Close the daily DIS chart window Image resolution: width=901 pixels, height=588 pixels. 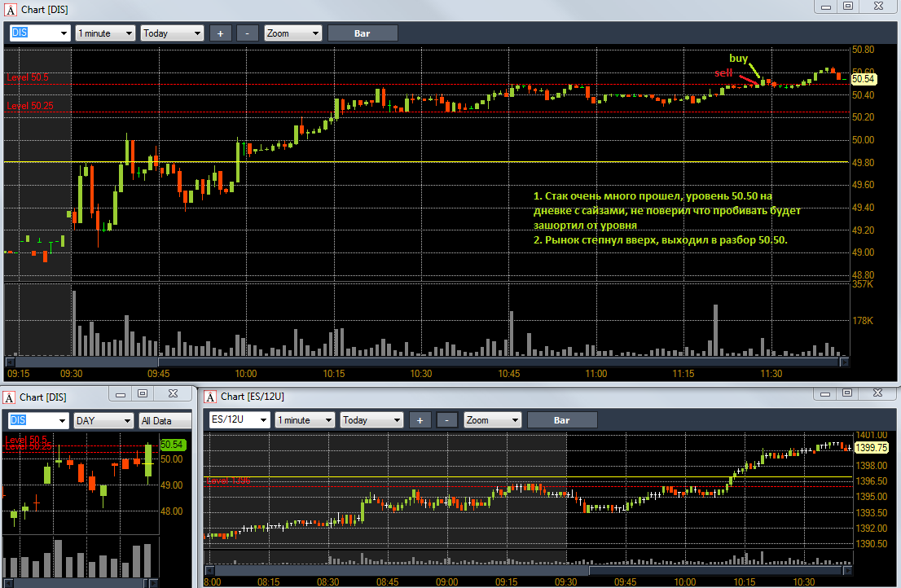pos(173,394)
